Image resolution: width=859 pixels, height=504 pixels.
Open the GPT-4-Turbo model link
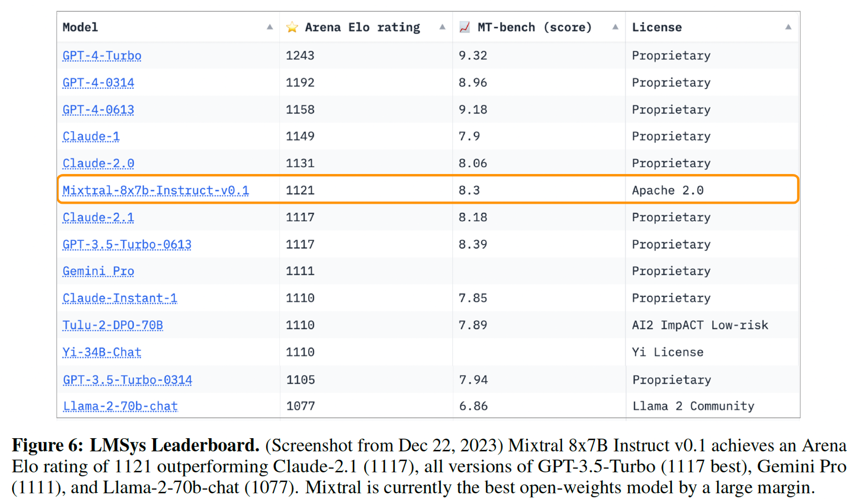pyautogui.click(x=102, y=56)
